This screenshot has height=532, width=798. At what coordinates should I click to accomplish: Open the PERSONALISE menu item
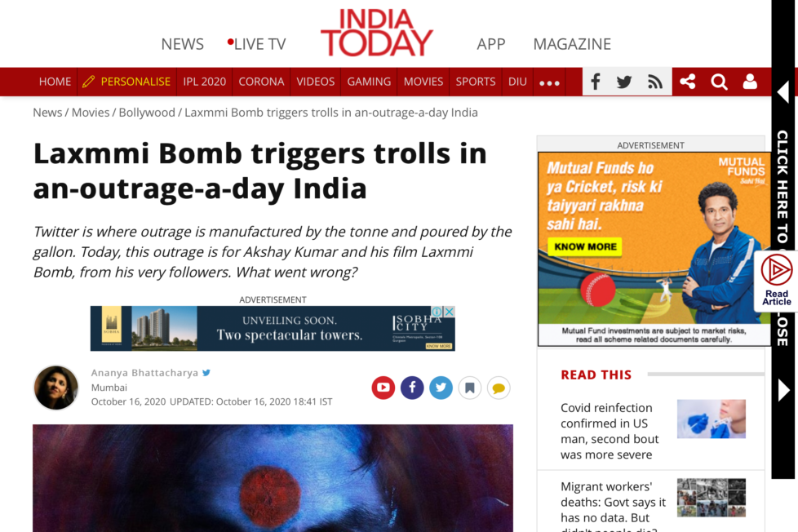coord(126,82)
